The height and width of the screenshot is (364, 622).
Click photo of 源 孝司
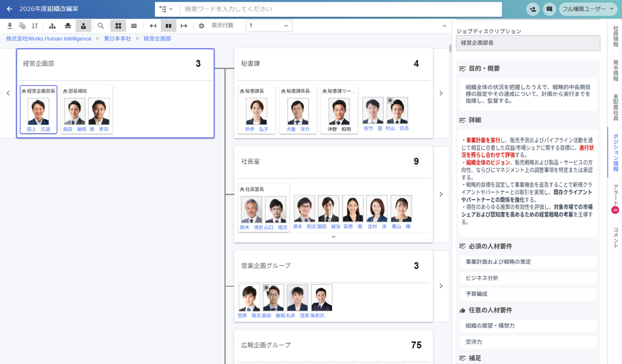99,111
